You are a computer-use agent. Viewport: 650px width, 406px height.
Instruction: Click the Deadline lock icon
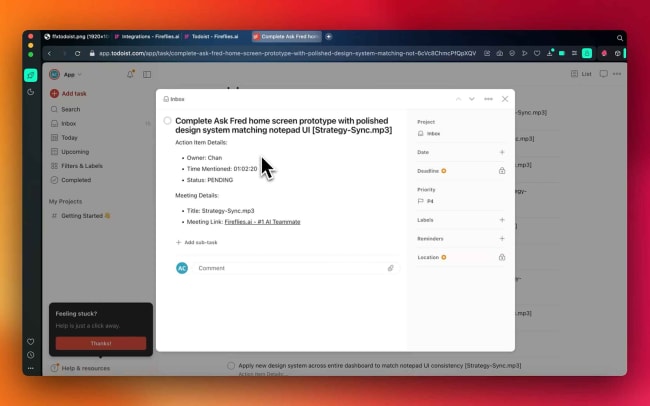[x=502, y=171]
